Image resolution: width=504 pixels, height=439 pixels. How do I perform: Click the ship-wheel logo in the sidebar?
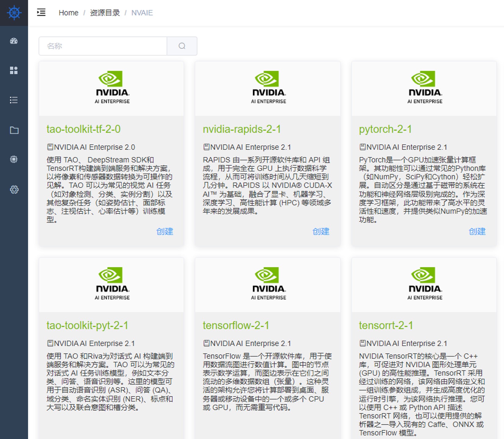pyautogui.click(x=14, y=13)
